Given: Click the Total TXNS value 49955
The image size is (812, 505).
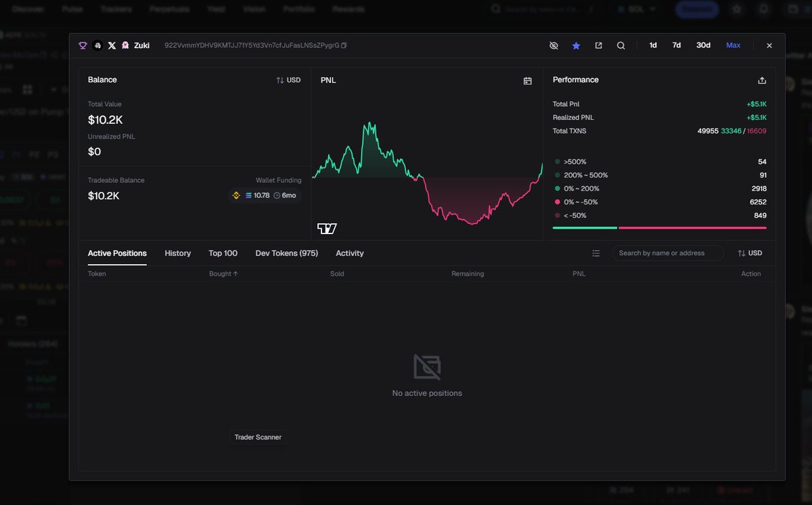Looking at the screenshot, I should [708, 131].
